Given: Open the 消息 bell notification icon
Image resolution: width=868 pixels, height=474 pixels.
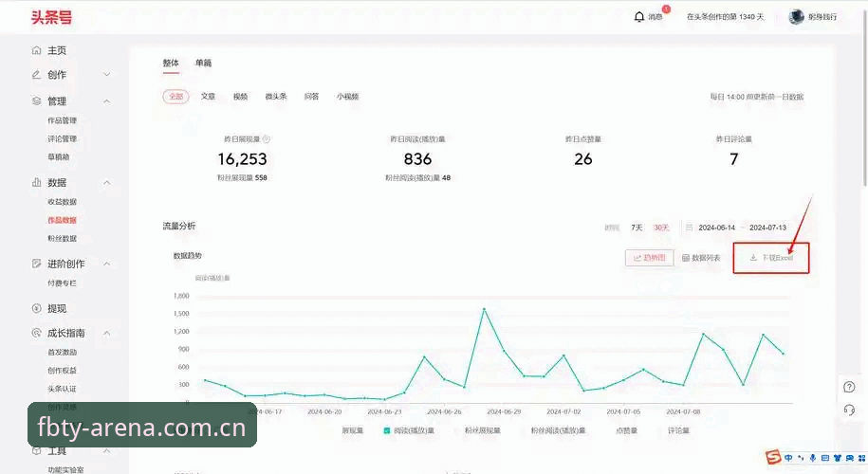Looking at the screenshot, I should (638, 17).
